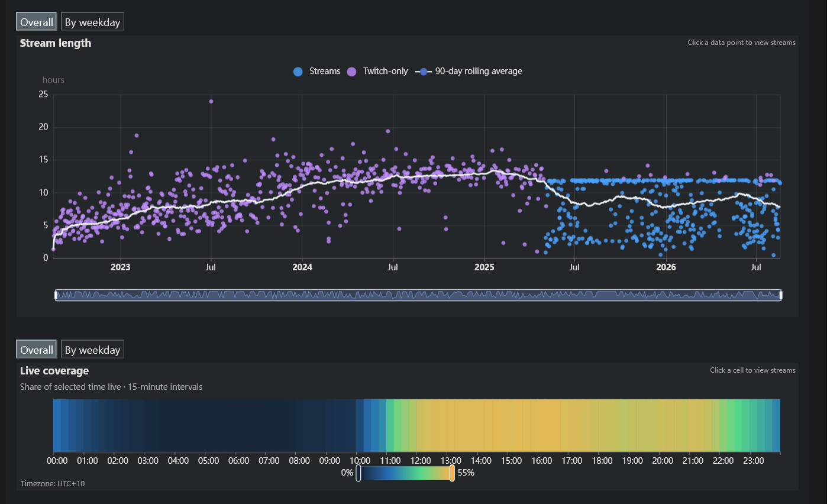827x504 pixels.
Task: Click the "2023" x-axis label
Action: click(x=120, y=267)
